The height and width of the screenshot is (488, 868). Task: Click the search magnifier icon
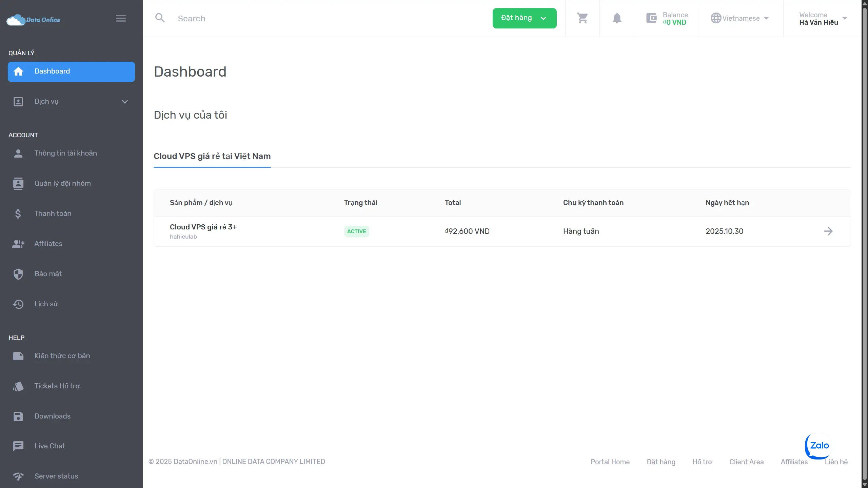[160, 18]
